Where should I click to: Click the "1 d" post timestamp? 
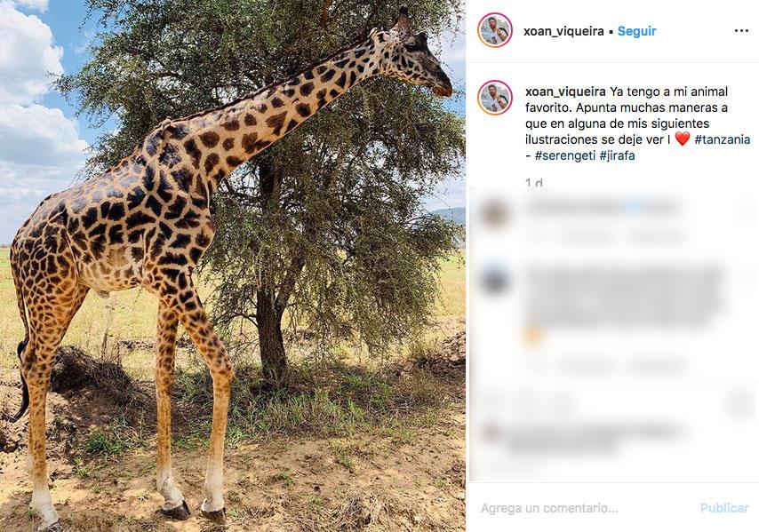click(533, 184)
